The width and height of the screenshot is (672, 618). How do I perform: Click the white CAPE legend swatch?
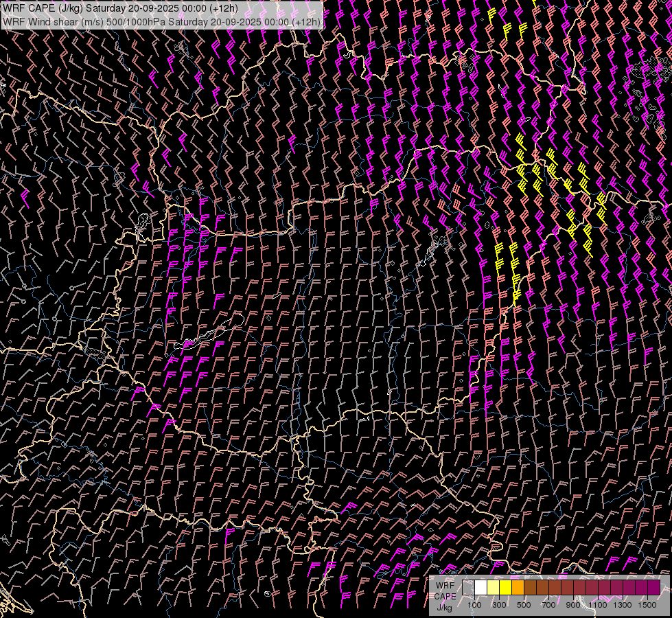pyautogui.click(x=480, y=588)
